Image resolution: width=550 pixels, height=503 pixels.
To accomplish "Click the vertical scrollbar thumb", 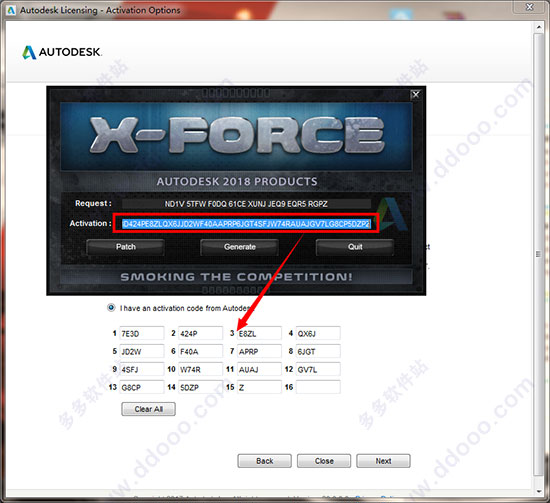I will click(539, 254).
